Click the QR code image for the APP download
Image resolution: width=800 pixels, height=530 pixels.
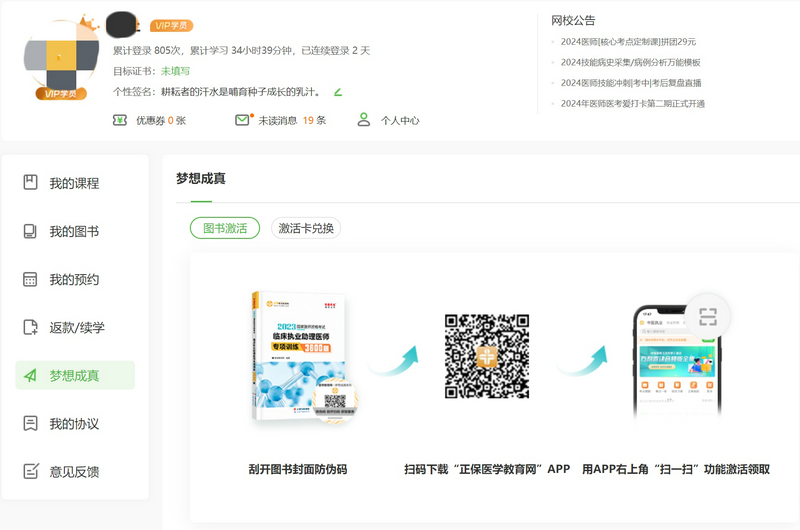coord(486,355)
